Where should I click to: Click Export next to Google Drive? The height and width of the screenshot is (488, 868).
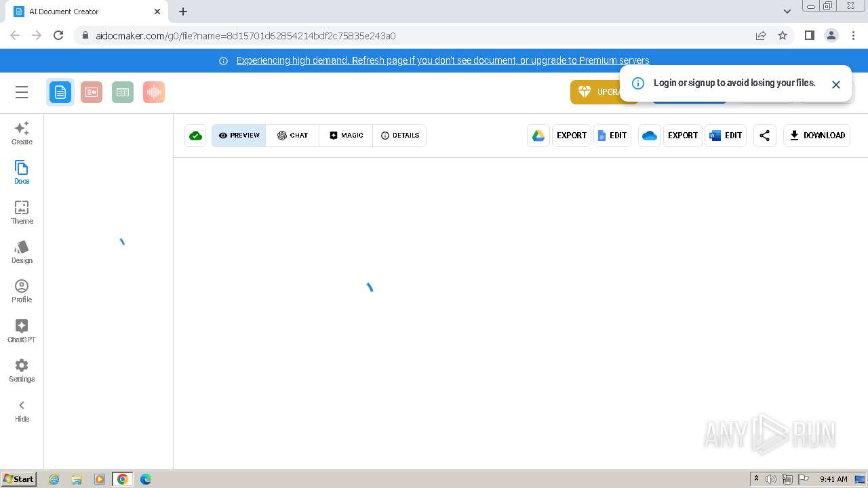(x=572, y=136)
